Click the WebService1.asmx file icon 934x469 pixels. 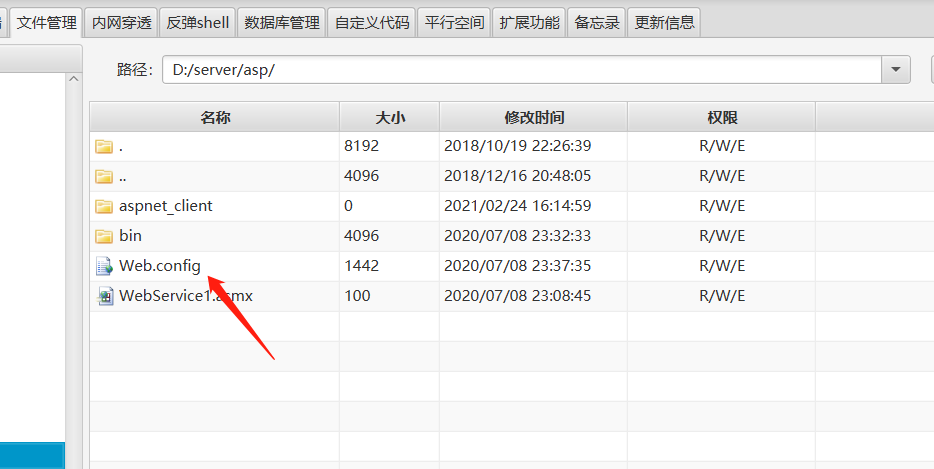click(x=105, y=296)
